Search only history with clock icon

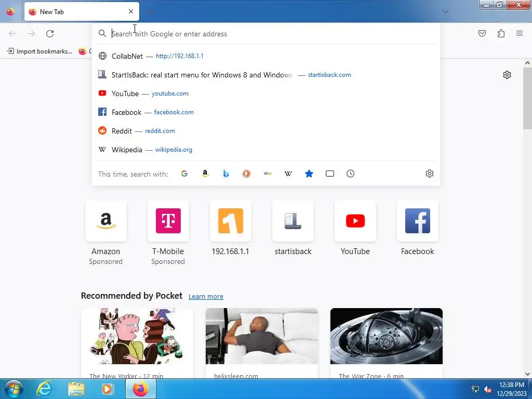pyautogui.click(x=351, y=174)
